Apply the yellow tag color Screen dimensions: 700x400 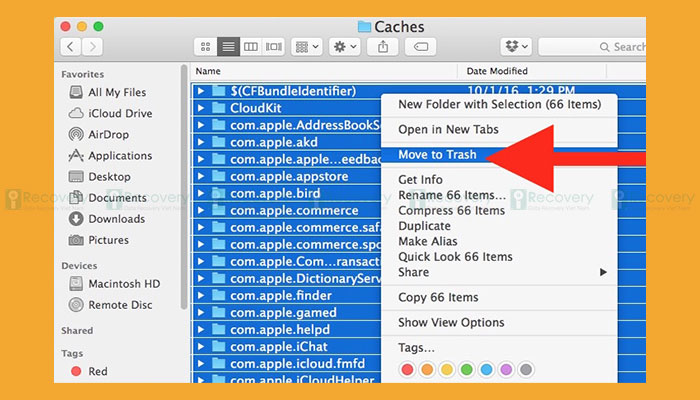click(x=447, y=370)
